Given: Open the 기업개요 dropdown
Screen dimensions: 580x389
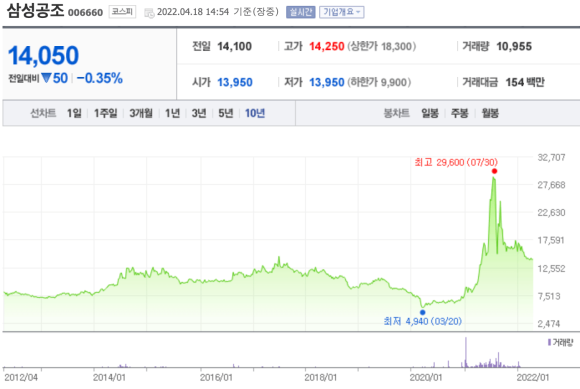Looking at the screenshot, I should click(x=341, y=12).
